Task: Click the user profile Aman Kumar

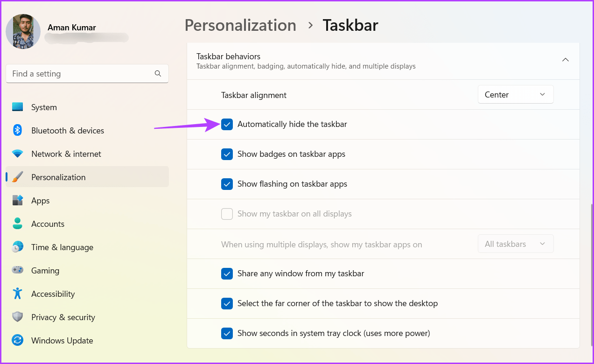Action: coord(71,28)
